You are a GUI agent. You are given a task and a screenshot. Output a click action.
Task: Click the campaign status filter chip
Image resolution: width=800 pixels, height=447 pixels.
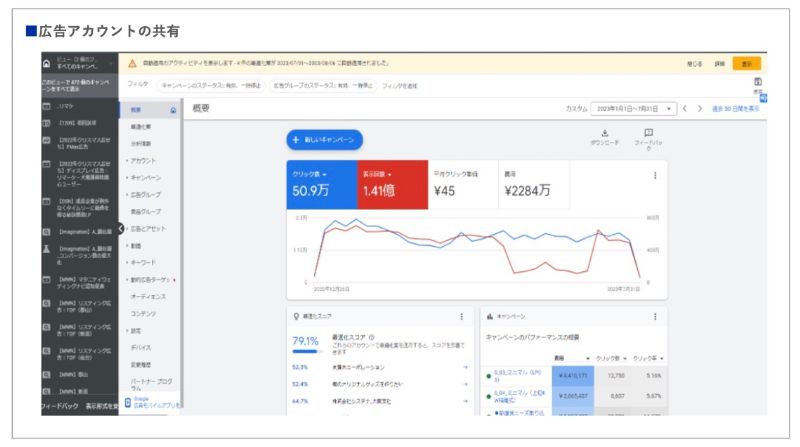(210, 85)
